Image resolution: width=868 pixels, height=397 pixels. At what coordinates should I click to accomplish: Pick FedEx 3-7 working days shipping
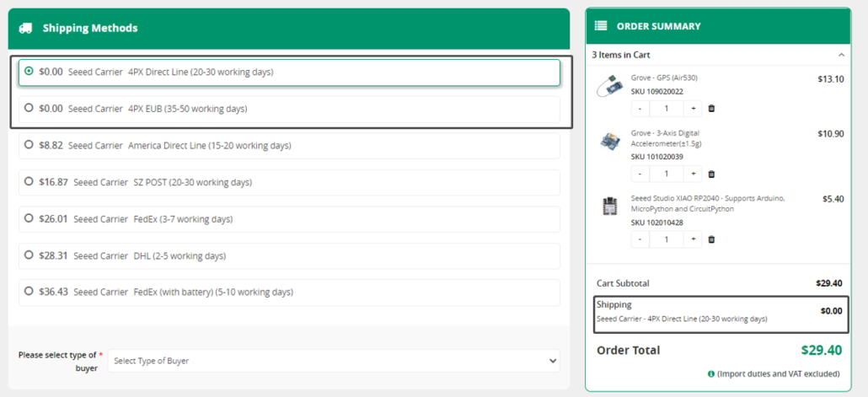pyautogui.click(x=29, y=218)
